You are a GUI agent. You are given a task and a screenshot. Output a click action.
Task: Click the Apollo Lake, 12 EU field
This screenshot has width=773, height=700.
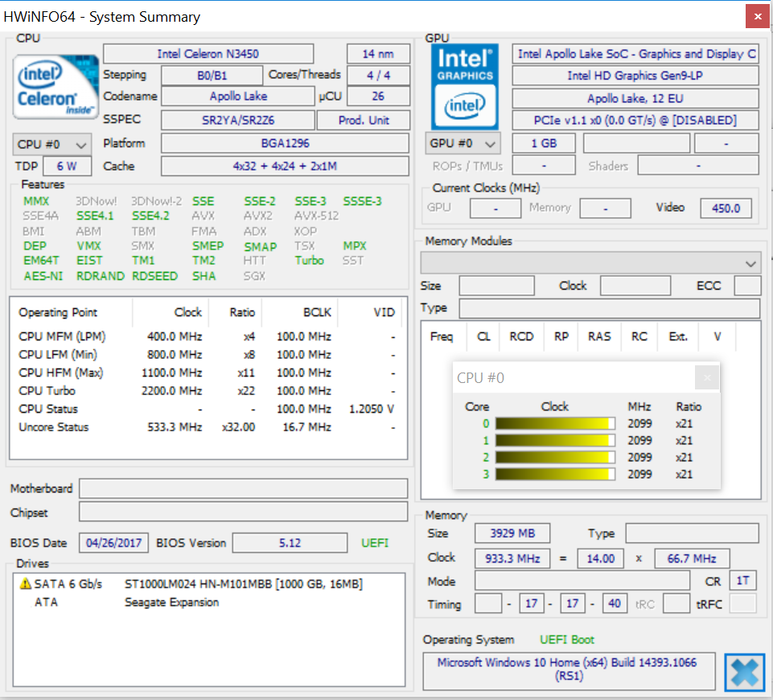[635, 99]
